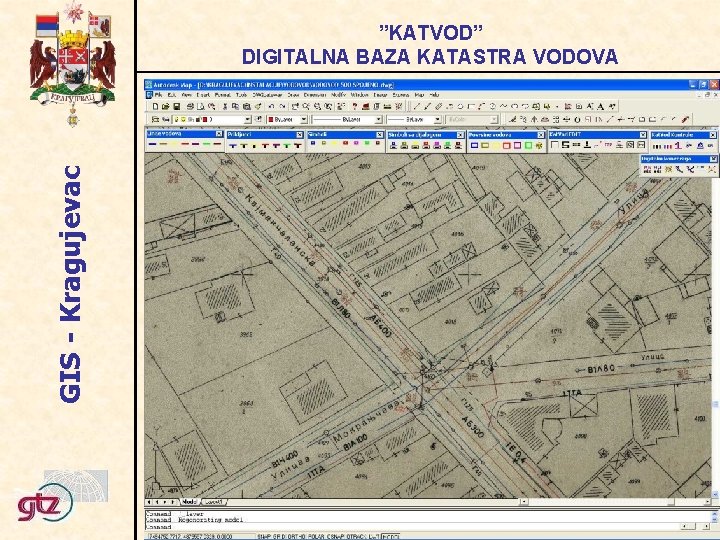This screenshot has width=720, height=540.
Task: Close the Povrsine vodova toolbar
Action: tap(540, 135)
